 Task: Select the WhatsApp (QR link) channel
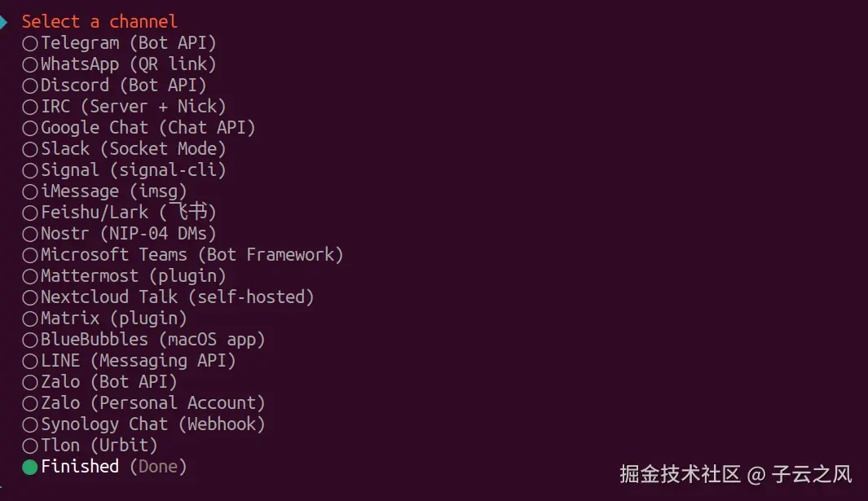point(122,64)
